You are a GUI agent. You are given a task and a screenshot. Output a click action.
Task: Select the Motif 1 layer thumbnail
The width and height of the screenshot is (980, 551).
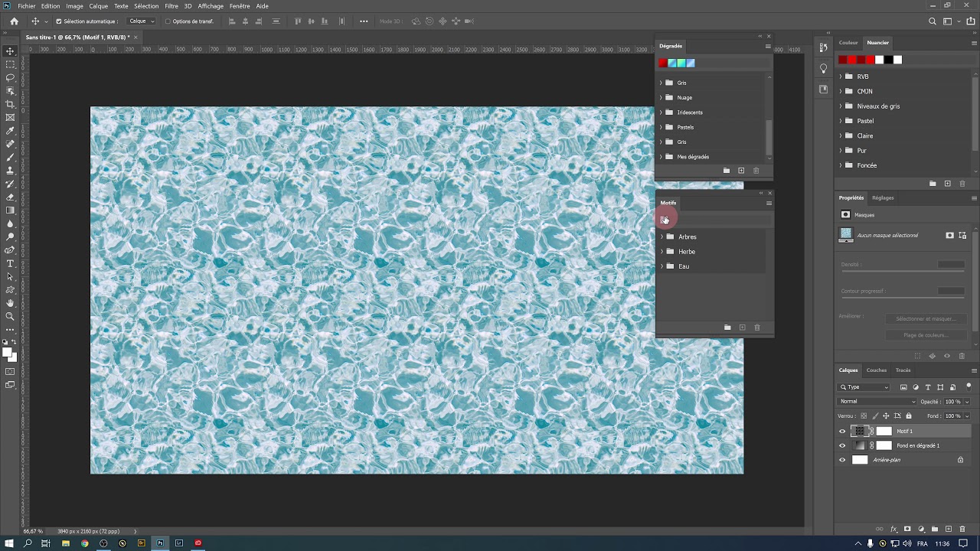tap(859, 431)
